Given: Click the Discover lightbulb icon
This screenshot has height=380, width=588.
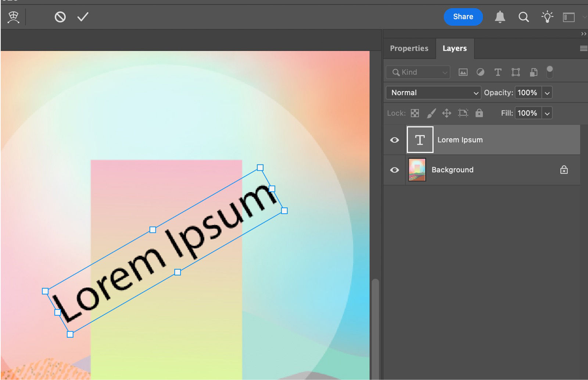Looking at the screenshot, I should tap(547, 17).
